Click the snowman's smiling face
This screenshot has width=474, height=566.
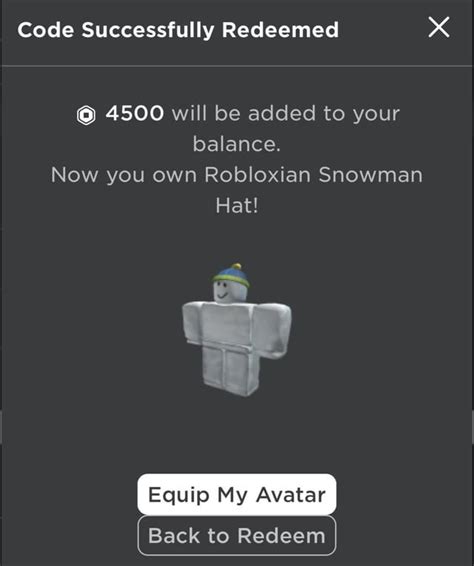tap(227, 292)
